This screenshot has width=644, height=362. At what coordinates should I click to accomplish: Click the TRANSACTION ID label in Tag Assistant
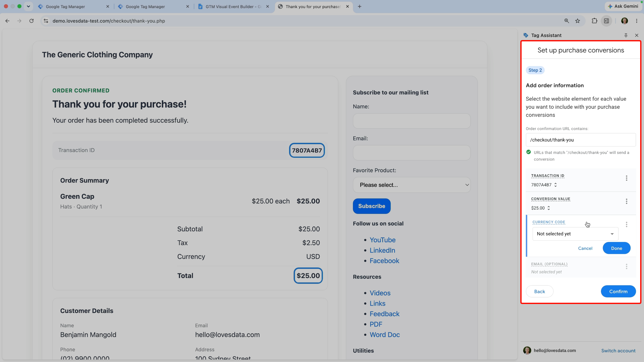[547, 176]
